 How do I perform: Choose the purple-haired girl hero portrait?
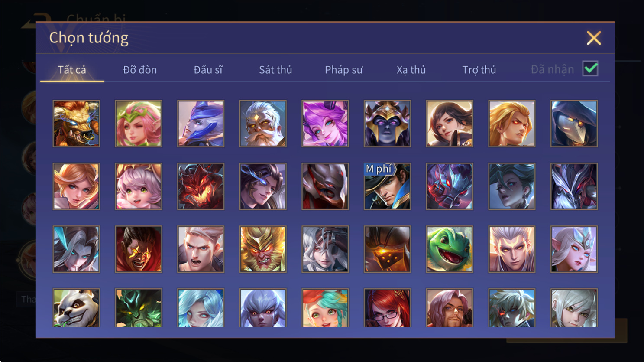(x=325, y=124)
